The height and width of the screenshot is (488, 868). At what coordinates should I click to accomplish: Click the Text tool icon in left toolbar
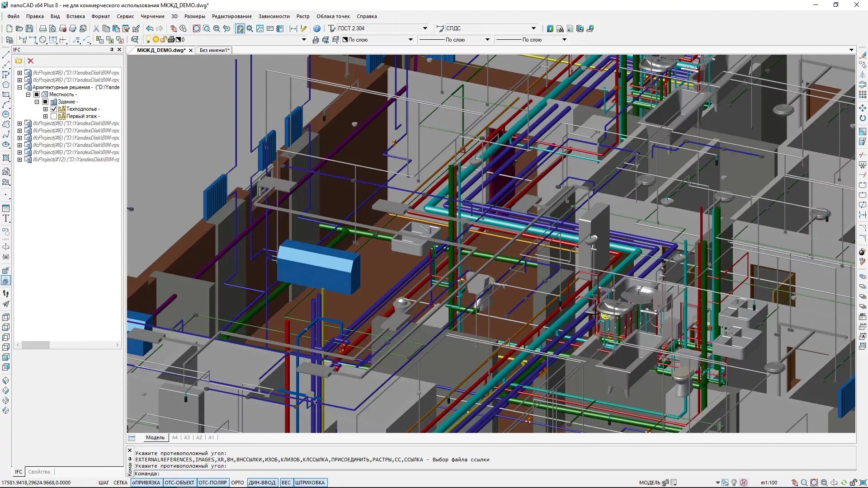(6, 219)
